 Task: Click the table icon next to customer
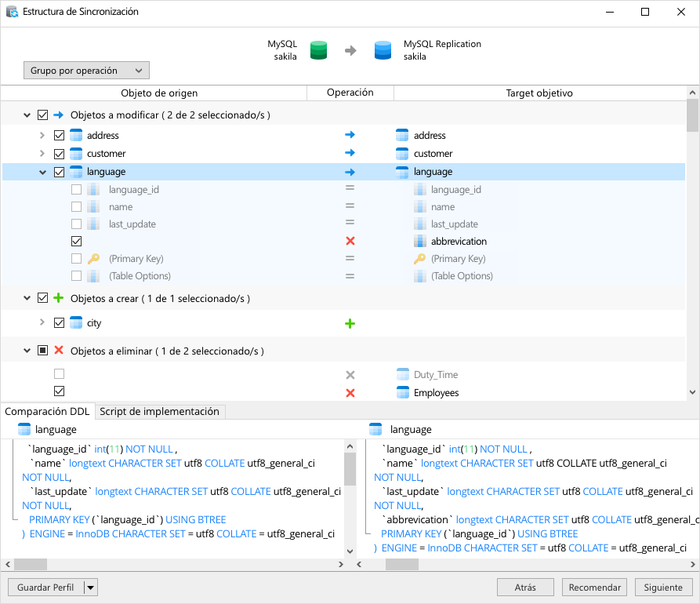point(75,153)
